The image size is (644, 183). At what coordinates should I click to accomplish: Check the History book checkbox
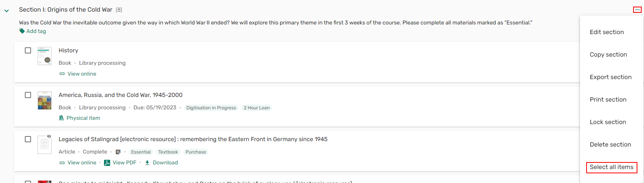click(28, 50)
